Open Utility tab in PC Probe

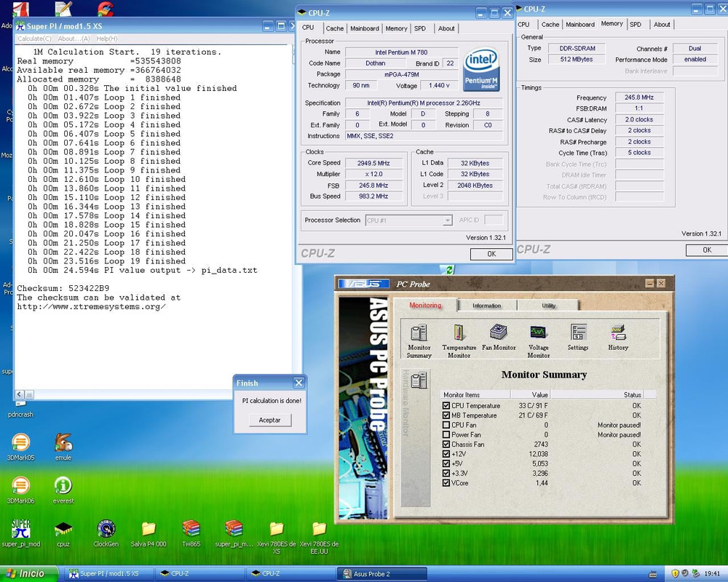(548, 306)
